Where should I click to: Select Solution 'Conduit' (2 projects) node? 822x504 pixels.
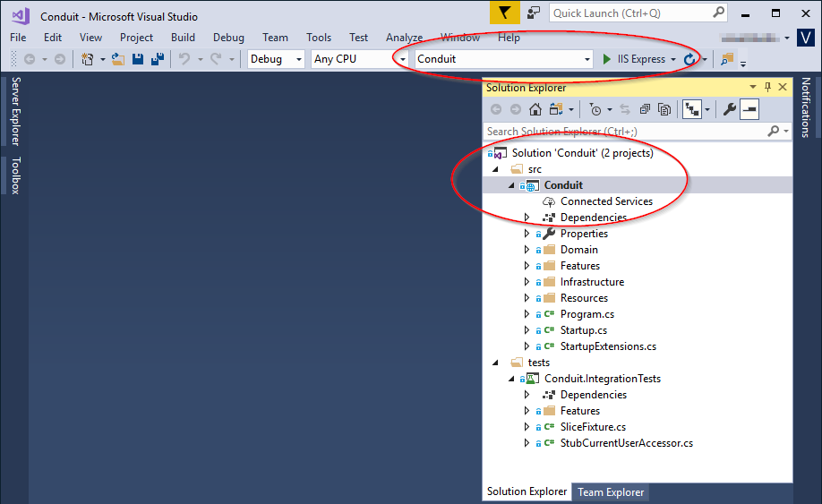(x=582, y=153)
